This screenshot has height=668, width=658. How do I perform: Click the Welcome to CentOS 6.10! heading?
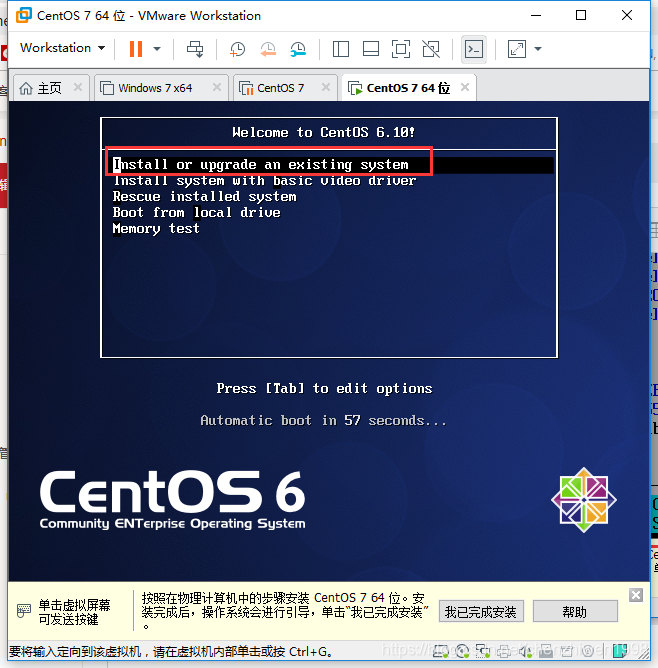pos(323,132)
